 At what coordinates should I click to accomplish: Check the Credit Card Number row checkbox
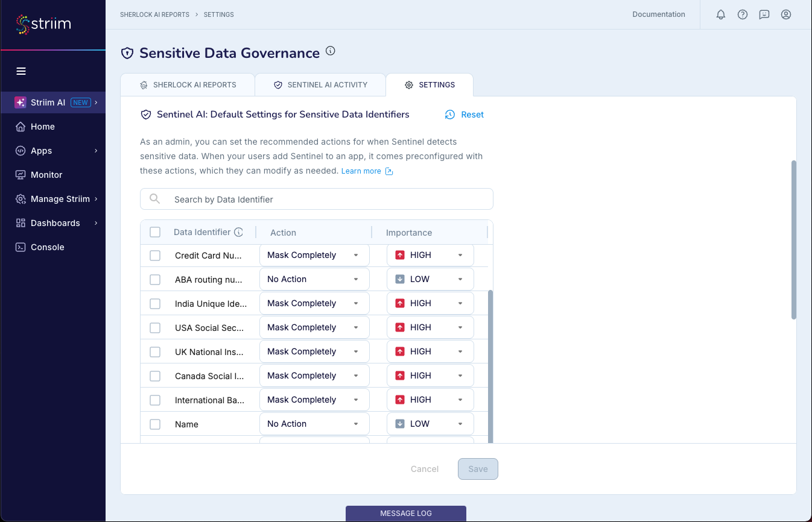(155, 255)
